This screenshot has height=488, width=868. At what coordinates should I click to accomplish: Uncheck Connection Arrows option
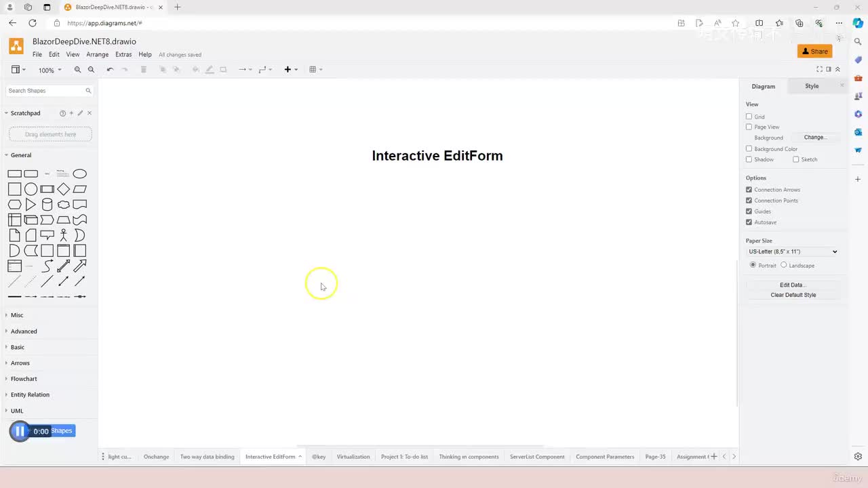[x=749, y=190]
